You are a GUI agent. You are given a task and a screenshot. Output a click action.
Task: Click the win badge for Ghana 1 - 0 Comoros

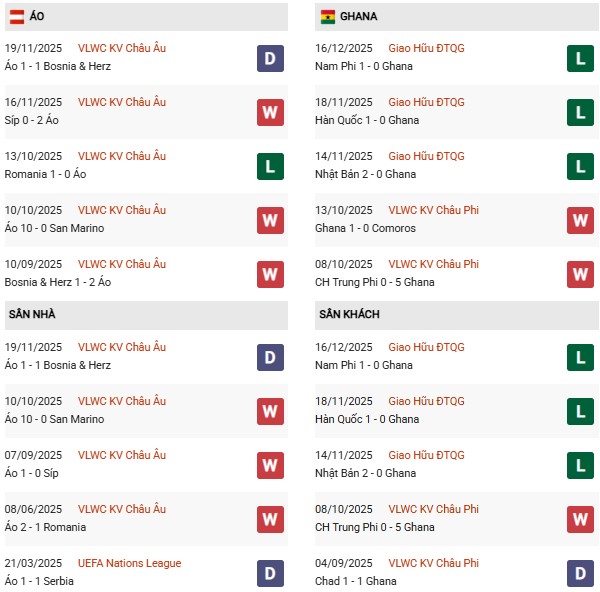click(x=581, y=220)
